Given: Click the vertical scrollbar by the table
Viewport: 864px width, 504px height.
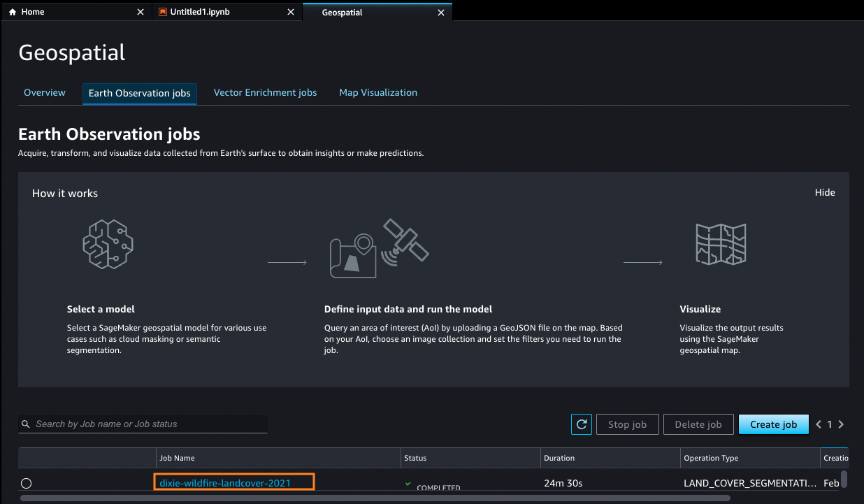Looking at the screenshot, I should pos(844,479).
